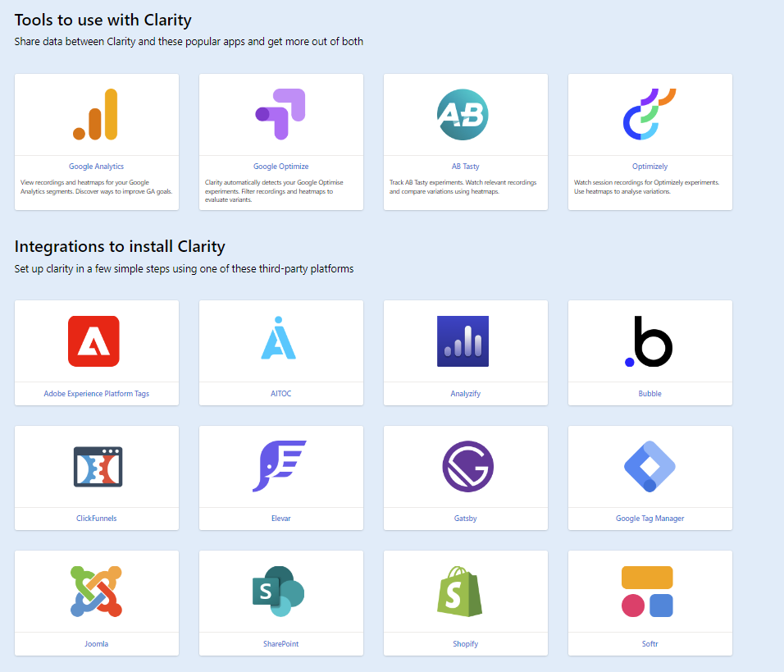This screenshot has height=672, width=784.
Task: Go to Google Tag Manager link
Action: pos(650,518)
